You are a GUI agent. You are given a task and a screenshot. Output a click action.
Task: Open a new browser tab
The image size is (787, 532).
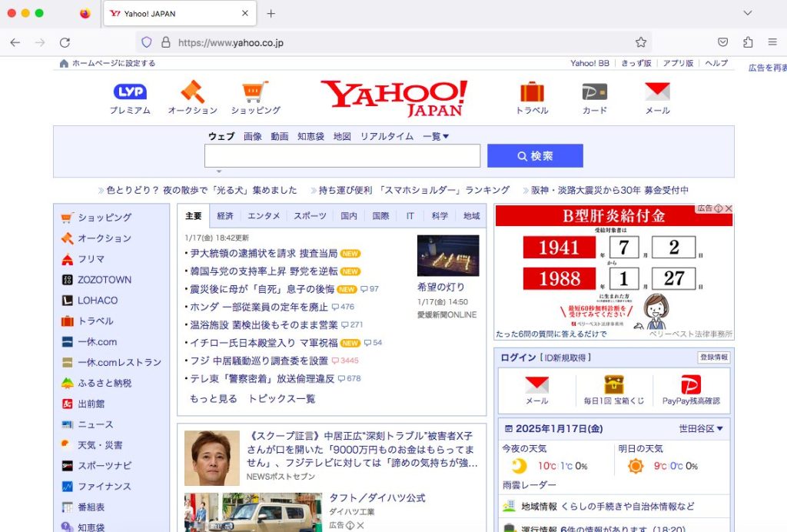[x=271, y=14]
